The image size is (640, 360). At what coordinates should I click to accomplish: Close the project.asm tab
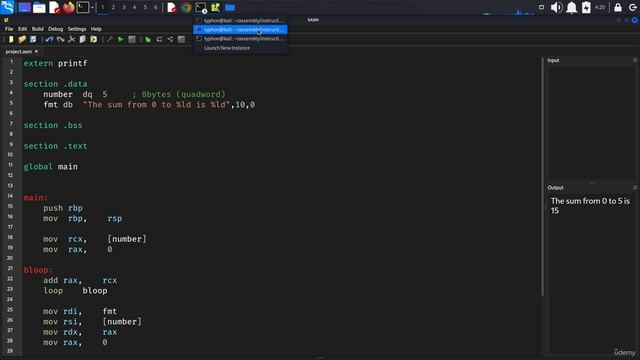click(x=36, y=51)
